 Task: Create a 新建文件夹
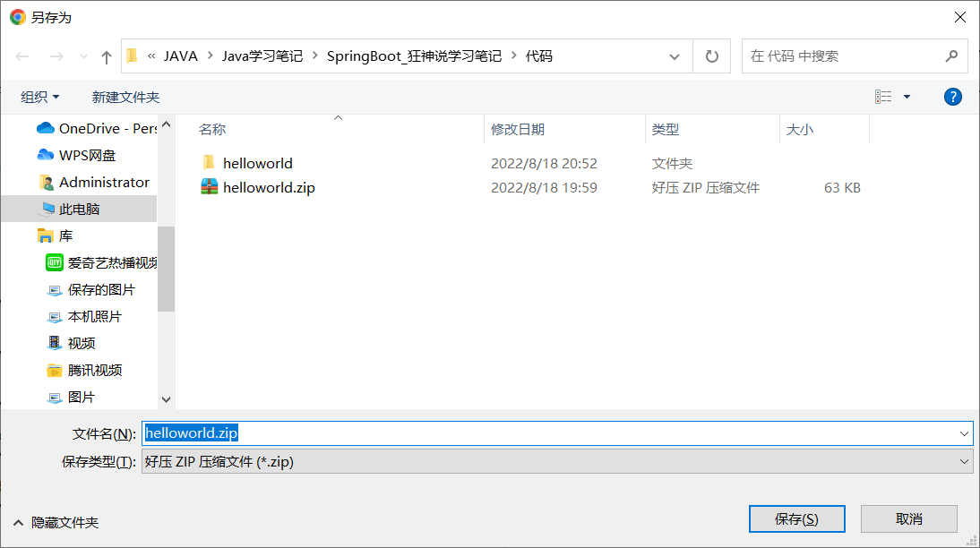pyautogui.click(x=125, y=97)
